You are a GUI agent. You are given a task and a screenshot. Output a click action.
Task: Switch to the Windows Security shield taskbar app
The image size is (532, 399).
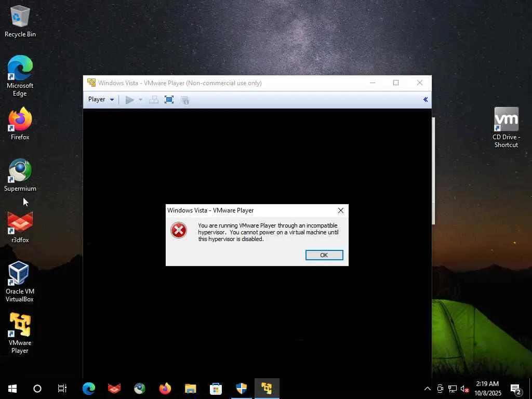tap(242, 389)
